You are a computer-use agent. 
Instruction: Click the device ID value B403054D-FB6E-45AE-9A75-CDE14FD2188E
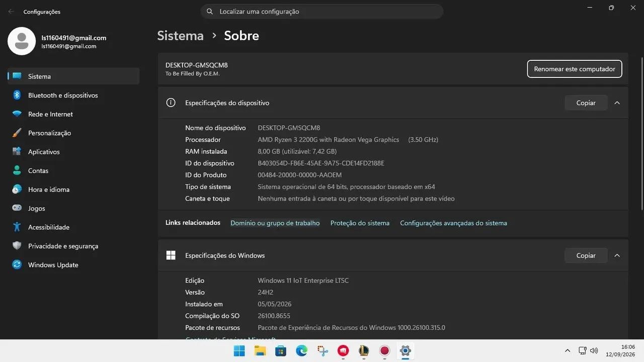pyautogui.click(x=321, y=163)
